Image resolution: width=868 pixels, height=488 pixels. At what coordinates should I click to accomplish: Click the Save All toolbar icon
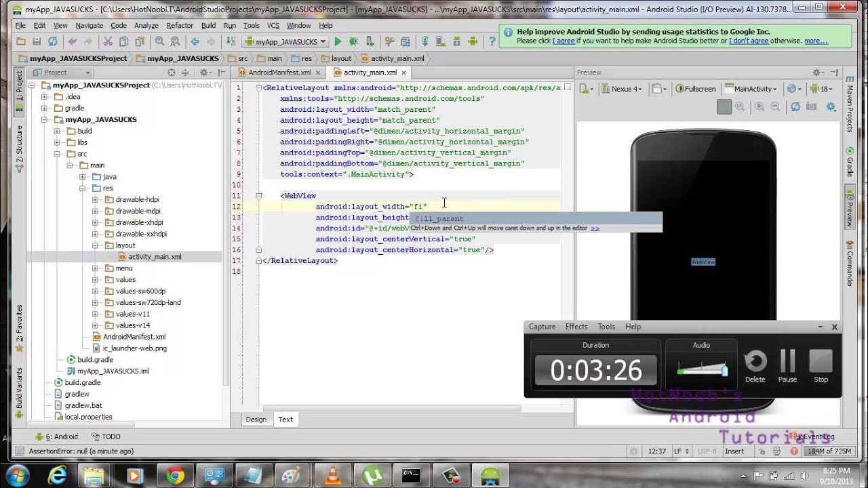click(37, 42)
